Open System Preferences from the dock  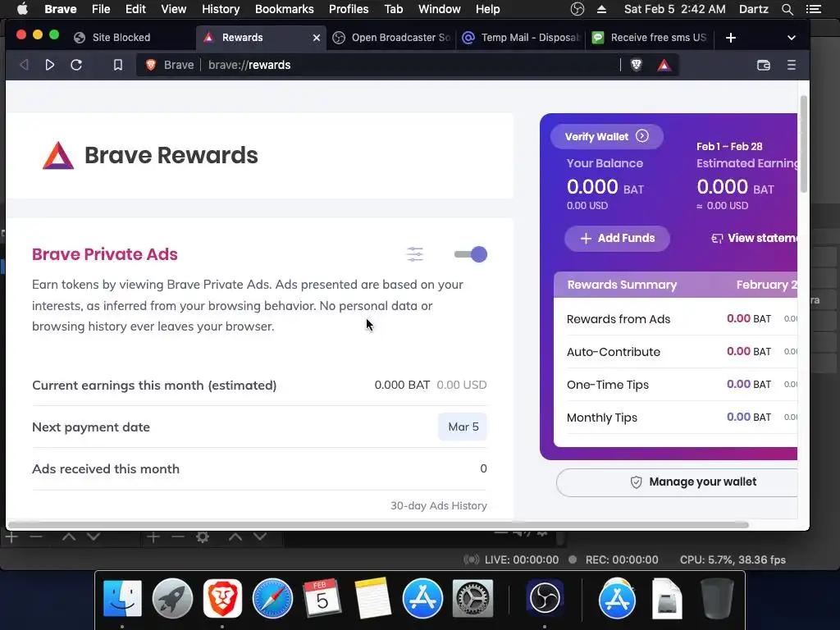coord(472,598)
